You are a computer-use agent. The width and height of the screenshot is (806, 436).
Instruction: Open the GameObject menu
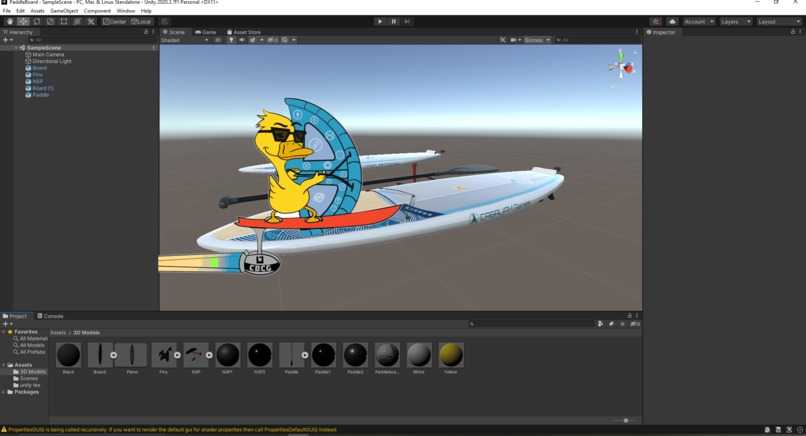pyautogui.click(x=64, y=11)
